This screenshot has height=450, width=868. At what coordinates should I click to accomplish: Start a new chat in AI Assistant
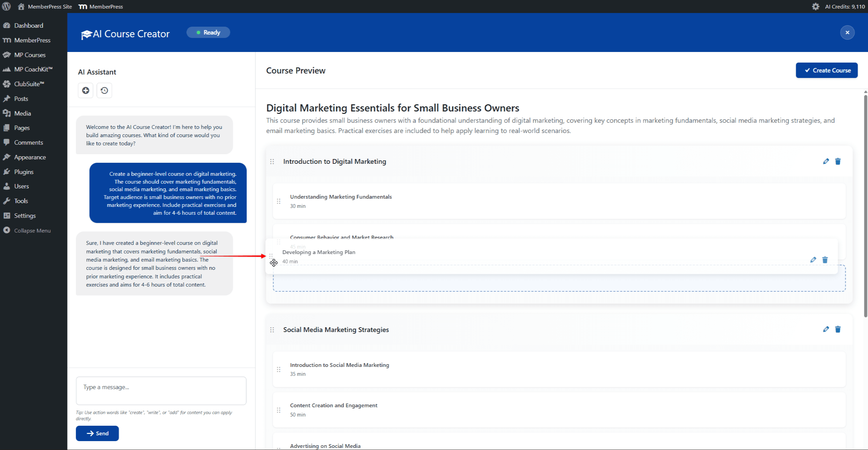click(85, 90)
